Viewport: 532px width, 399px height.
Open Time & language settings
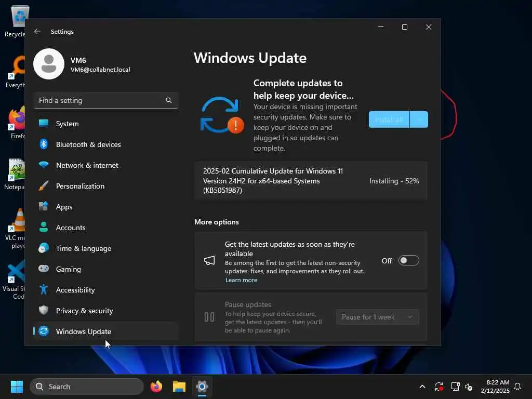[106, 248]
